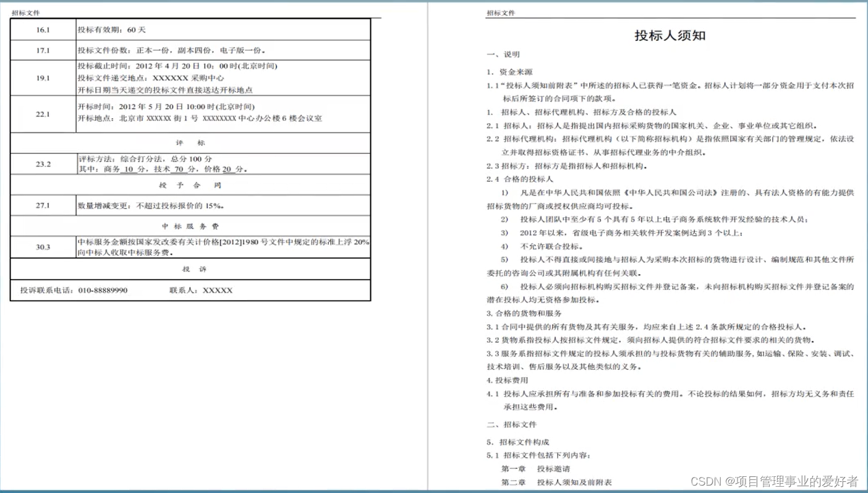
Task: Click the item starting "3) 2012 年以来"
Action: 623,233
